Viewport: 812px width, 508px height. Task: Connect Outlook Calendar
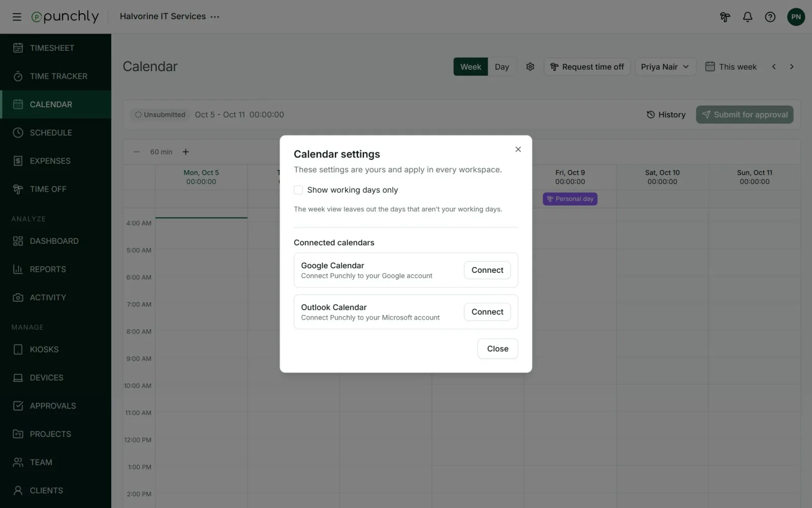(x=487, y=312)
